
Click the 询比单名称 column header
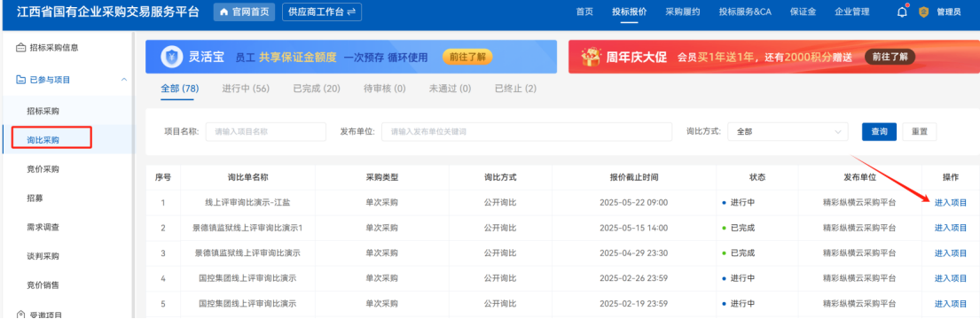click(247, 177)
